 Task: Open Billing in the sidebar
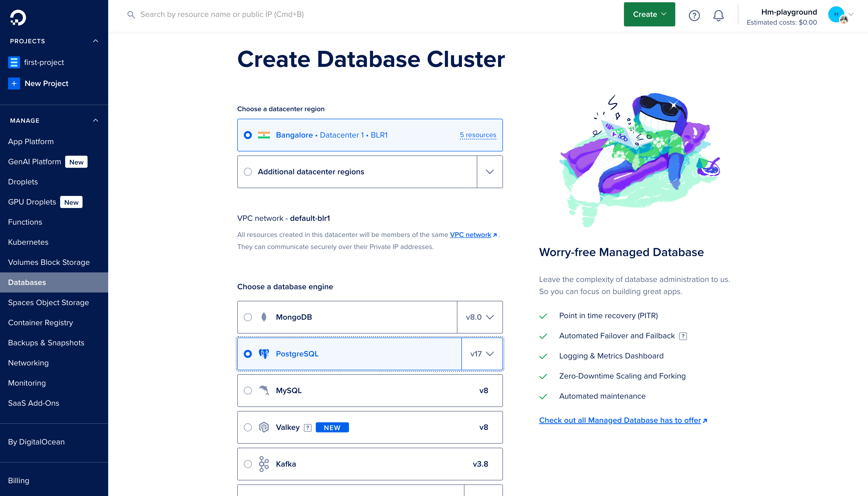[19, 480]
